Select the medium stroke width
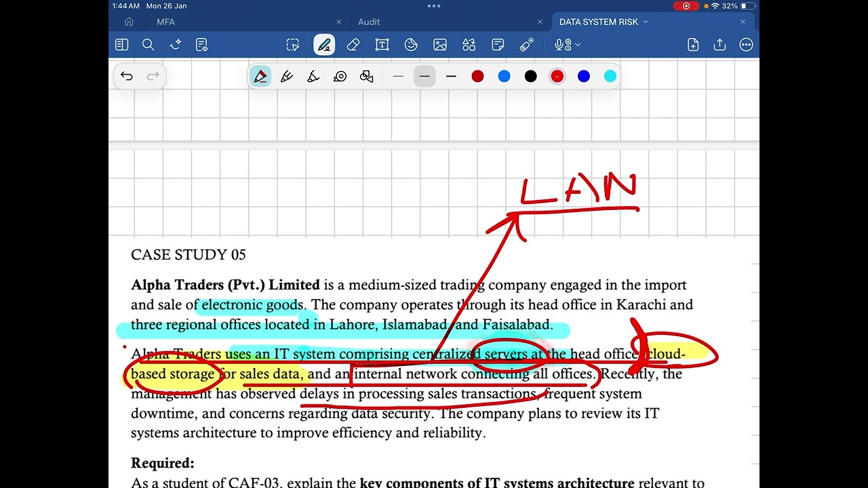 click(425, 77)
